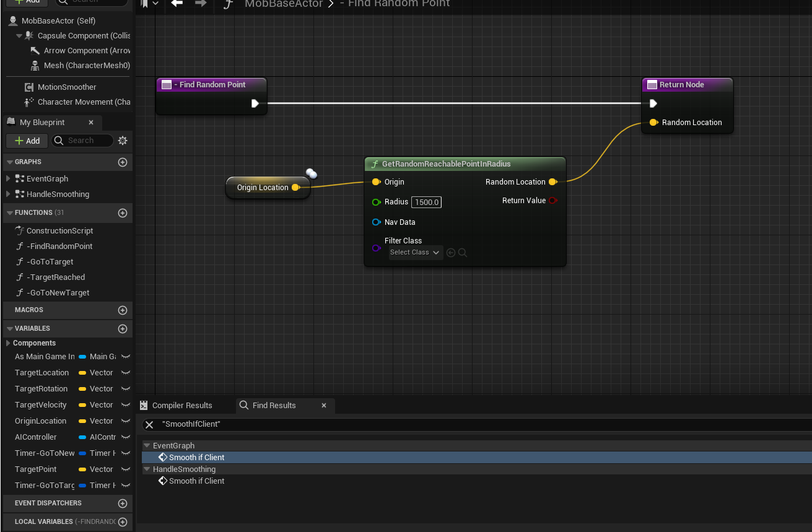
Task: Click the Filter Class input pin
Action: click(x=376, y=248)
